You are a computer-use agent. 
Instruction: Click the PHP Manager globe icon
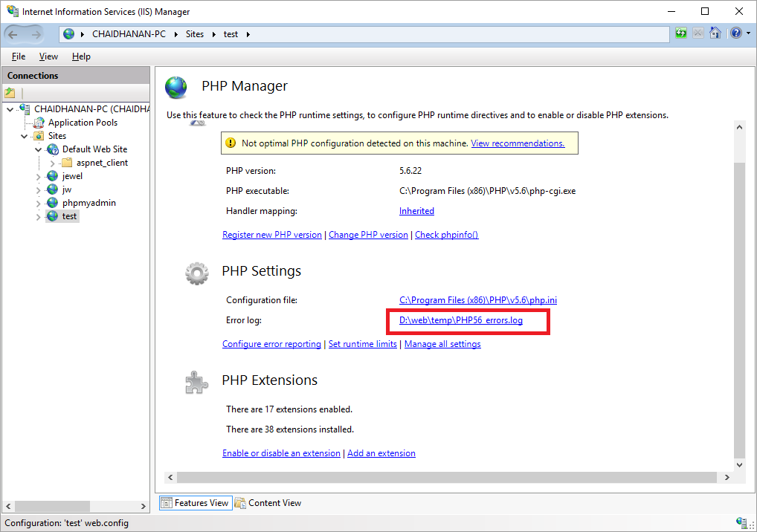pyautogui.click(x=175, y=88)
